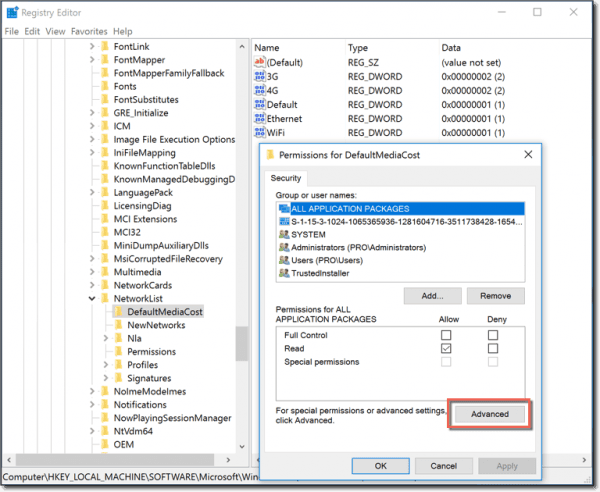Close the Permissions for DefaultMediaCost dialog
600x492 pixels.
tap(528, 155)
